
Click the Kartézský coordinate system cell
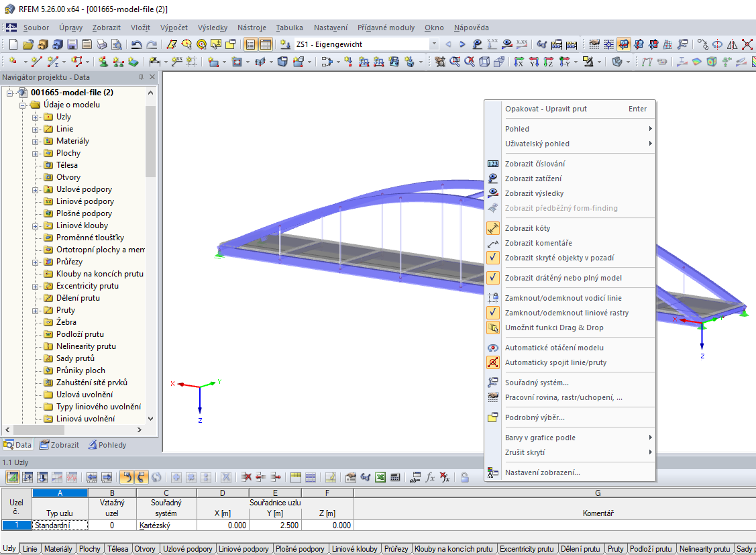tap(166, 525)
